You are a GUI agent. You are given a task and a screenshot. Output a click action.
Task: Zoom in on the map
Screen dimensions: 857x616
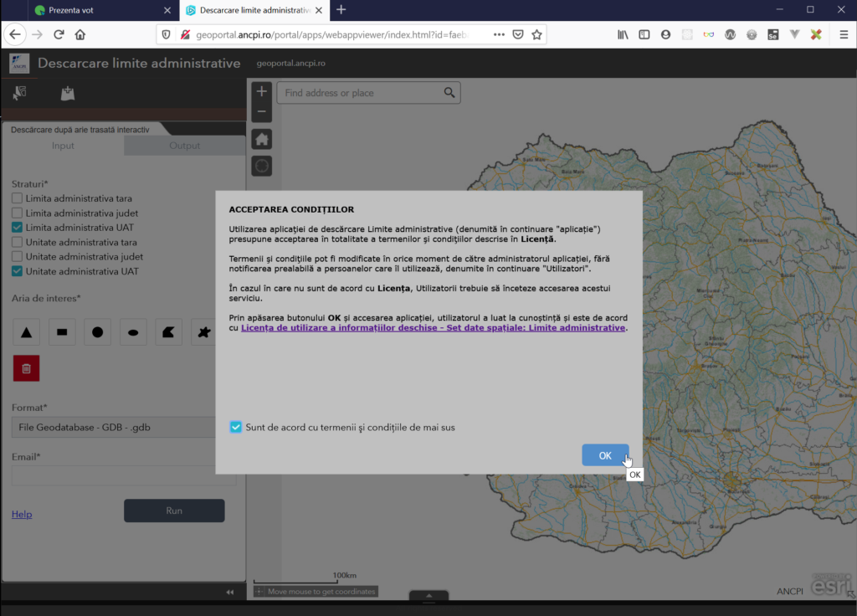262,91
